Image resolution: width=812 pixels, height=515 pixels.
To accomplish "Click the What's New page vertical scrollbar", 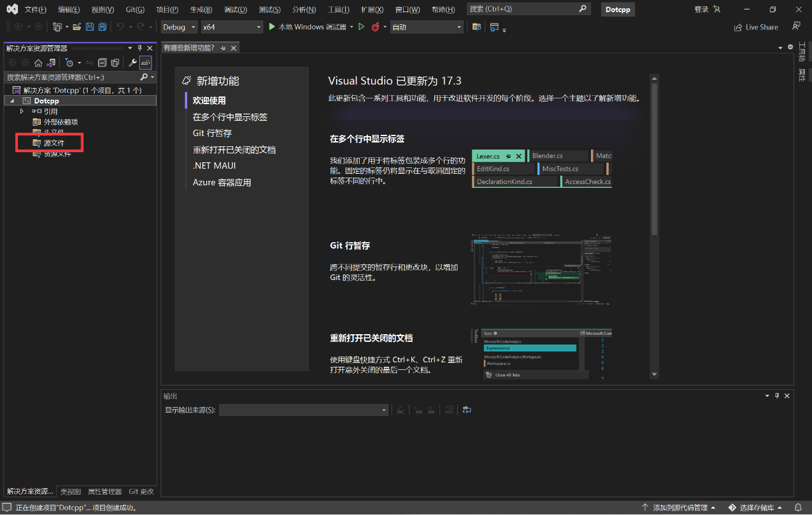I will (654, 160).
